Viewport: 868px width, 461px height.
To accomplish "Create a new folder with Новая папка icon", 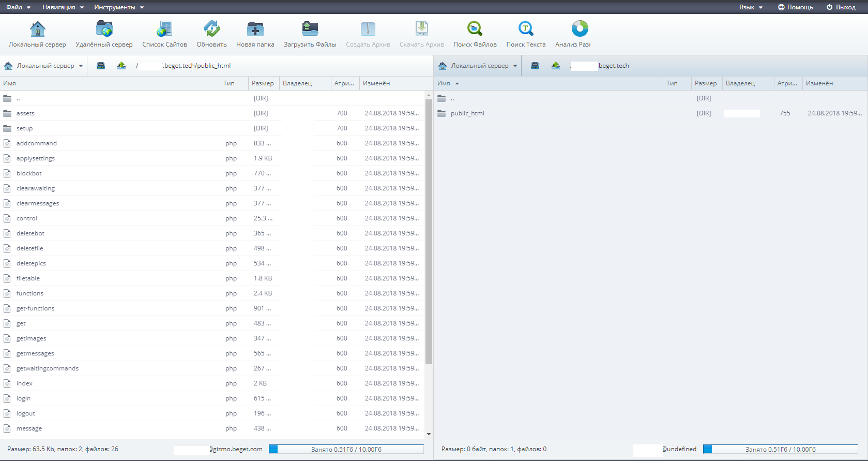I will [x=255, y=29].
